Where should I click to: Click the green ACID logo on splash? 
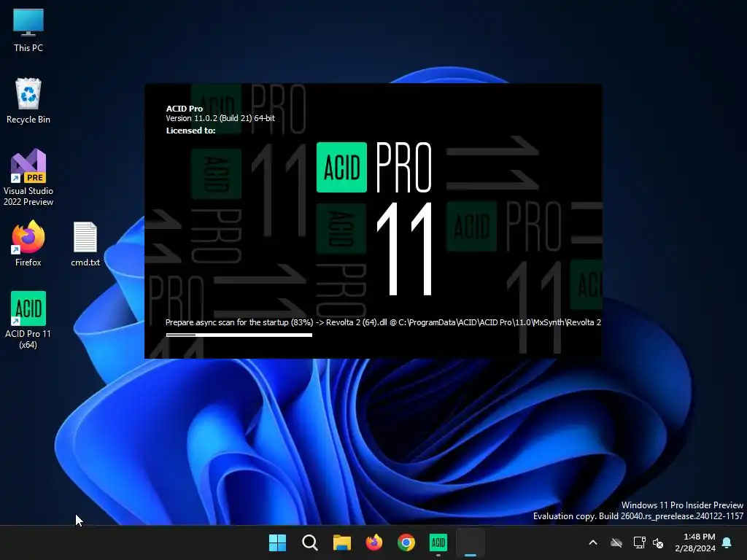(x=341, y=167)
